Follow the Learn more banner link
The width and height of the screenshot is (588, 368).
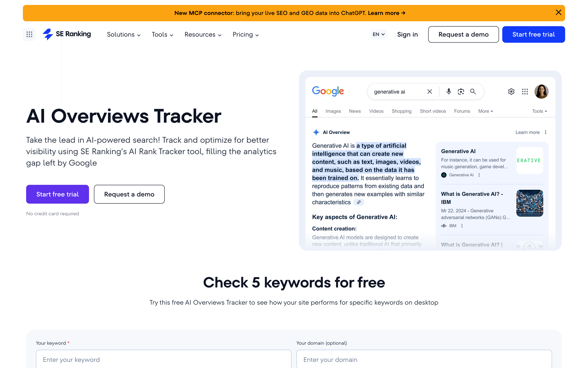tap(386, 13)
